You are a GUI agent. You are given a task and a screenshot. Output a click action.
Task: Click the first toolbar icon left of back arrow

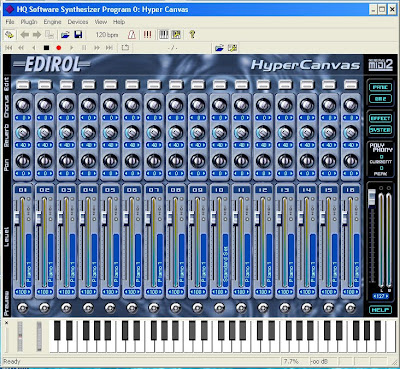pos(9,35)
